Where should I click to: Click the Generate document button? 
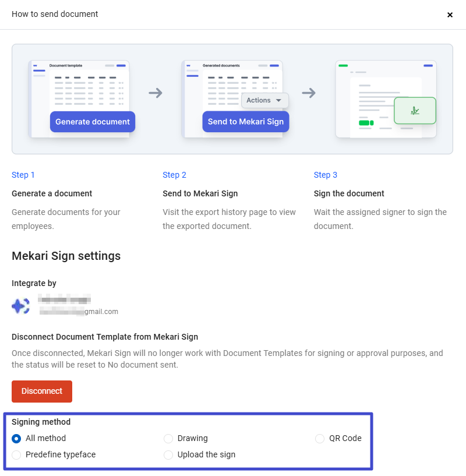[93, 122]
